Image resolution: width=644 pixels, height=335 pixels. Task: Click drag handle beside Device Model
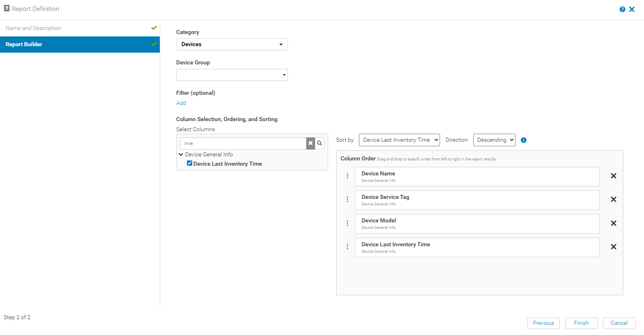tap(348, 223)
